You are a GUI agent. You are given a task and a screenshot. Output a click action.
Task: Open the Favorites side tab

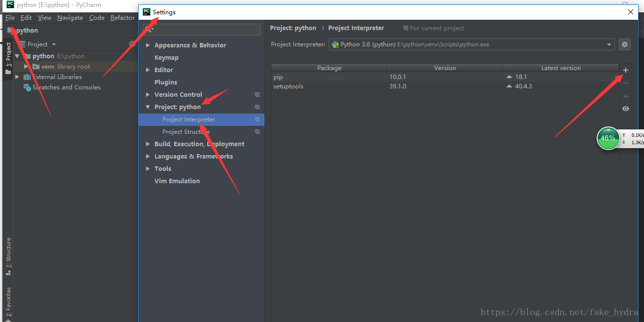8,304
